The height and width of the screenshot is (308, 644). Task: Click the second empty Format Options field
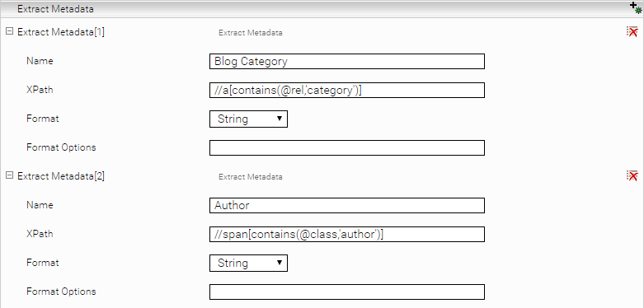[x=347, y=292]
